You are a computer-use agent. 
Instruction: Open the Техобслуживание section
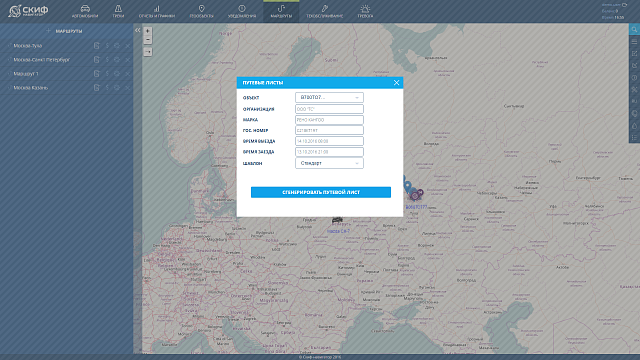[x=324, y=11]
